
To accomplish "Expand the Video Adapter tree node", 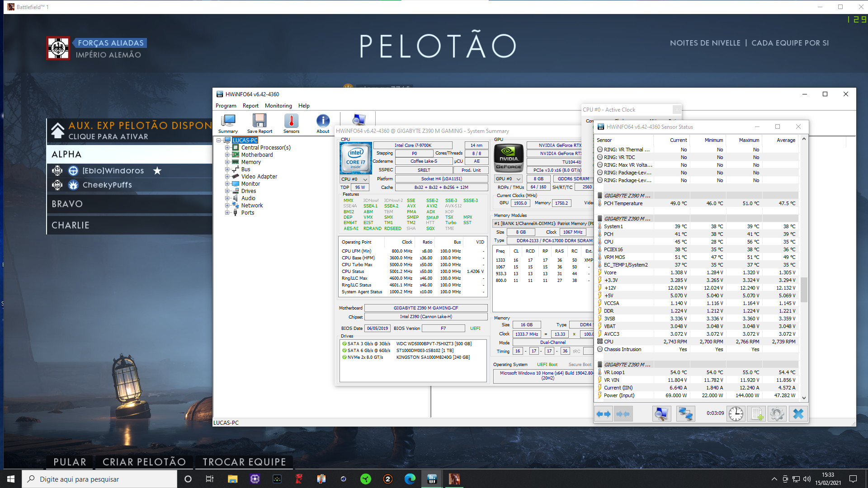I will [x=227, y=177].
